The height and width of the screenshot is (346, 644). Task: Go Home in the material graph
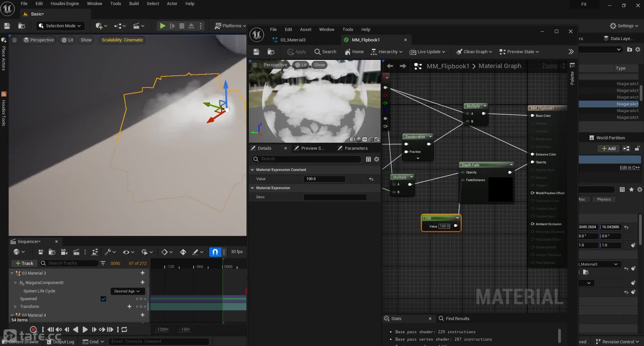[x=354, y=52]
